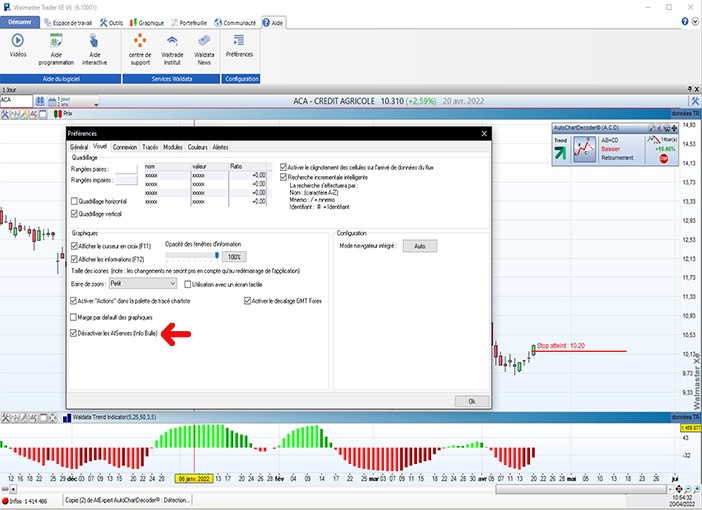Screen dimensions: 702x510
Task: Open the Couleurs tab
Action: (197, 147)
